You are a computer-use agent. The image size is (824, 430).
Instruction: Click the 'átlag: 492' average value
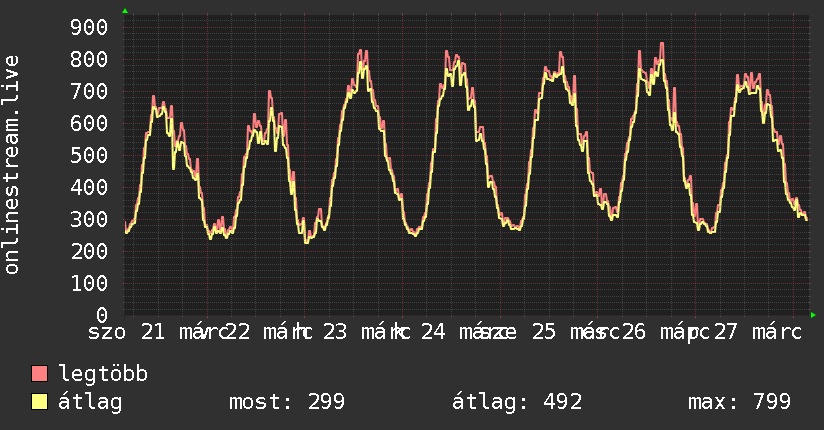click(517, 402)
